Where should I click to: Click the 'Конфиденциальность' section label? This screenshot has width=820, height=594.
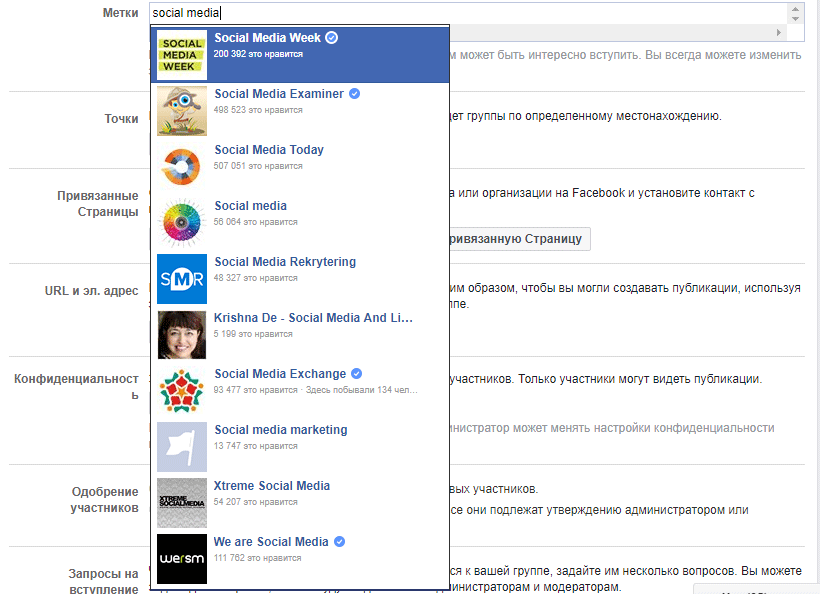click(x=76, y=386)
